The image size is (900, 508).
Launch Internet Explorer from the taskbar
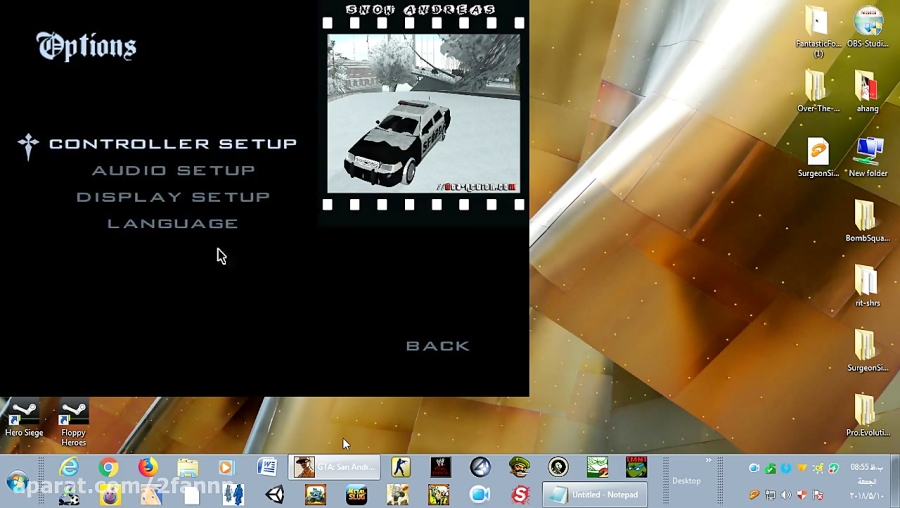coord(69,467)
